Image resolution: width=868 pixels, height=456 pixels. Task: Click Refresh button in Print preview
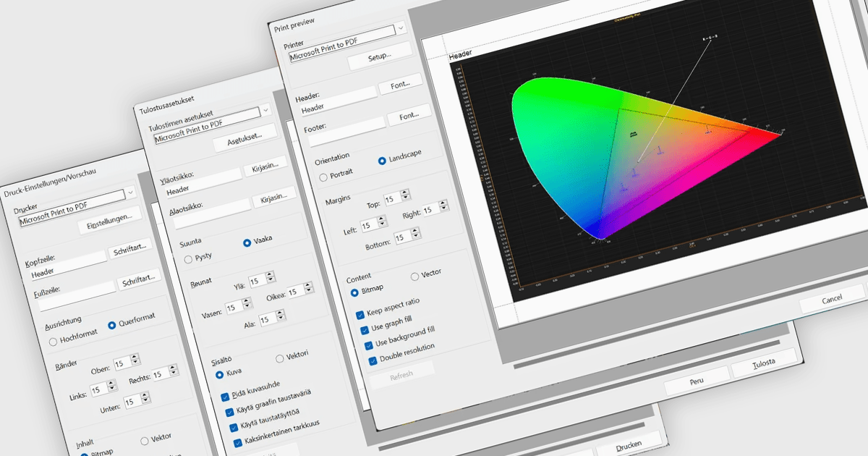(x=401, y=375)
